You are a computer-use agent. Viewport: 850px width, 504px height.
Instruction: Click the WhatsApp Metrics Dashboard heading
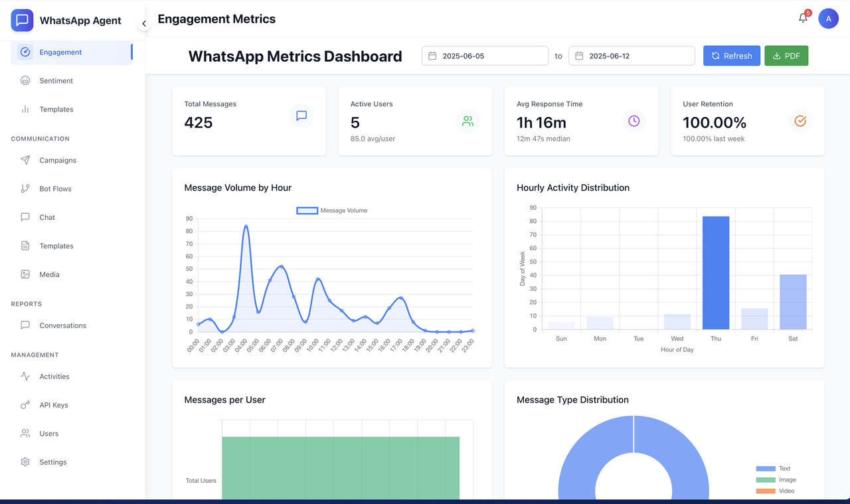coord(296,56)
